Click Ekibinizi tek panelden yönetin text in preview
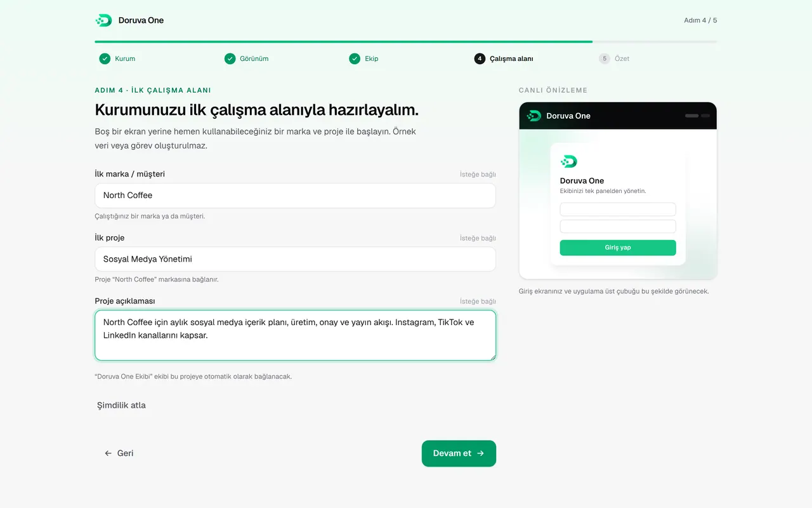This screenshot has height=508, width=812. point(603,191)
